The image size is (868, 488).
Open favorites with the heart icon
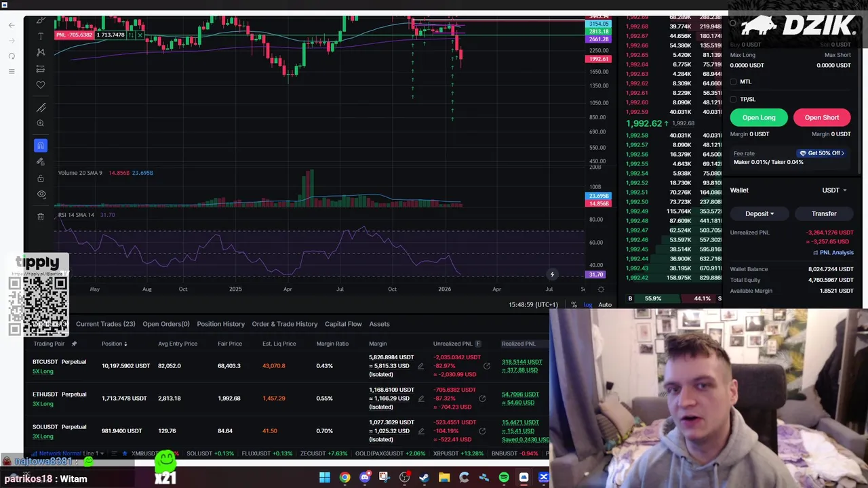pos(41,85)
